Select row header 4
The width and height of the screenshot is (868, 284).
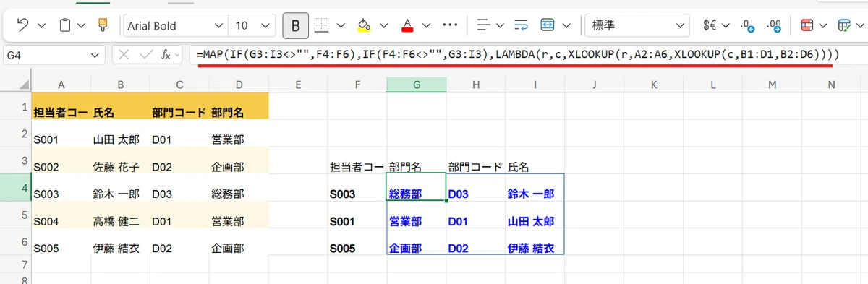click(15, 188)
